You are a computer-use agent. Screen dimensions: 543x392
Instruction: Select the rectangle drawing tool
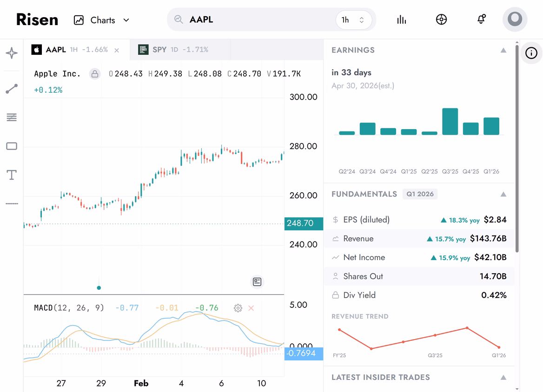[12, 146]
